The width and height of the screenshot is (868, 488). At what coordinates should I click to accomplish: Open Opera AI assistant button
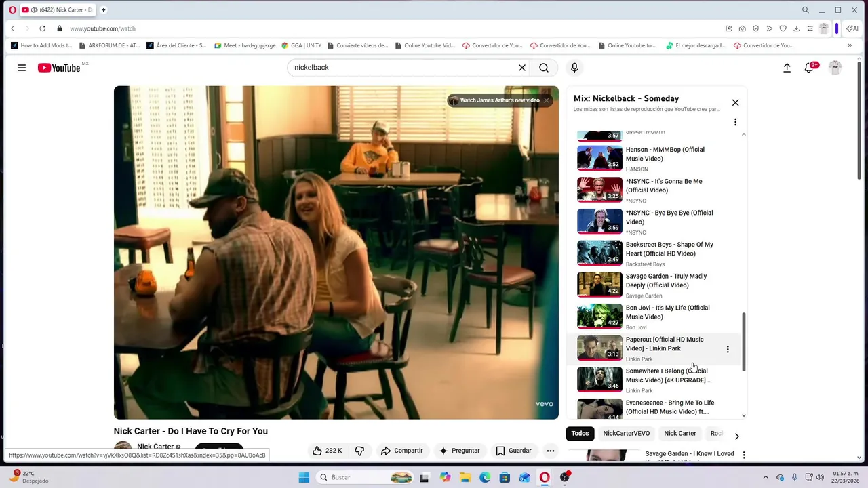coord(852,28)
